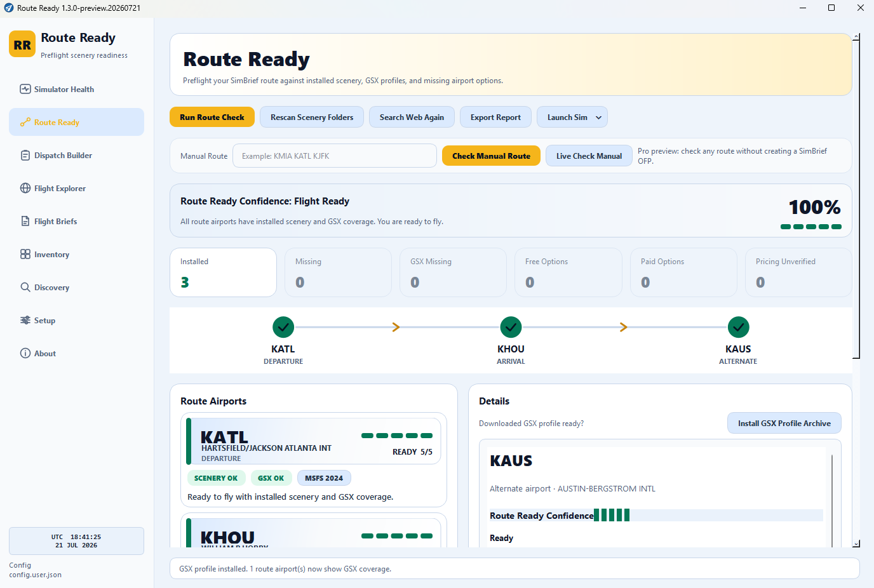Select the Pricing Unverified count card
The width and height of the screenshot is (874, 588).
coord(798,272)
